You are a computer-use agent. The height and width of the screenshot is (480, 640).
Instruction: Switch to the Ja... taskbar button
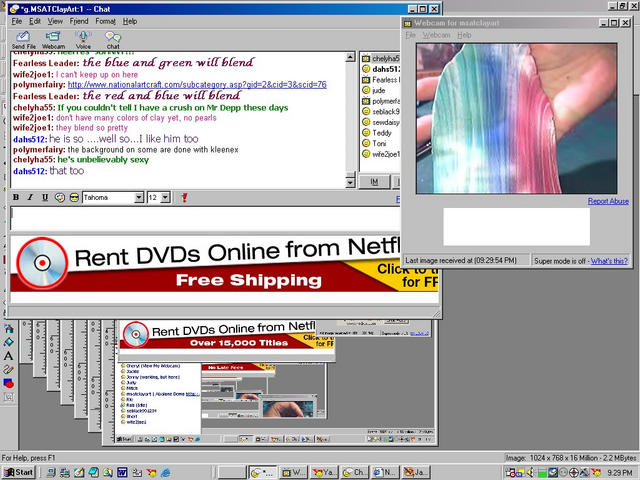click(415, 472)
